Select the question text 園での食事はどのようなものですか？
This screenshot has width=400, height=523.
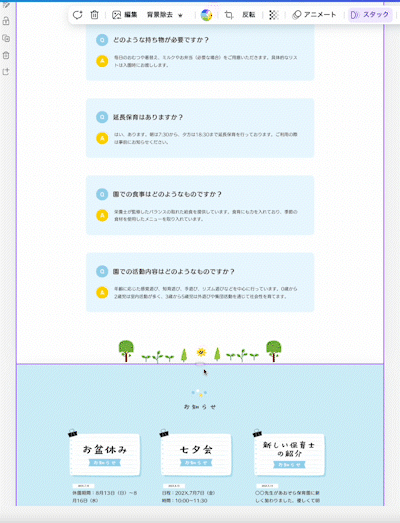[x=167, y=194]
